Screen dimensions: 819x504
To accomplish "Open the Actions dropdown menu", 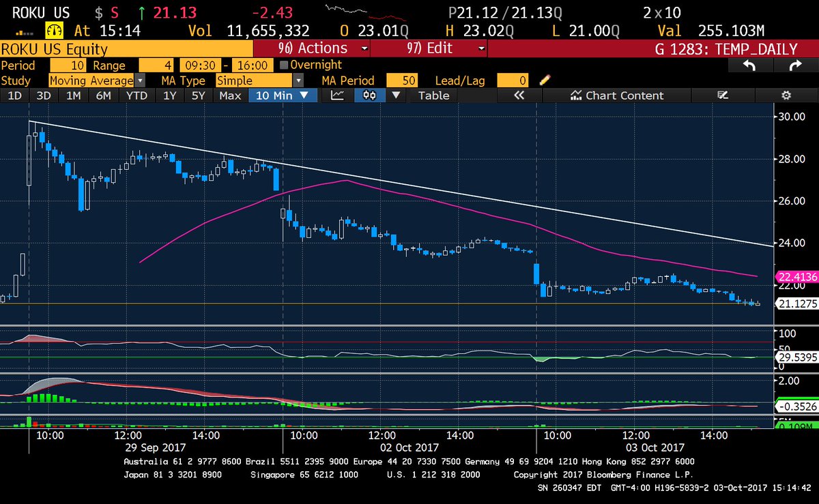I will (312, 48).
